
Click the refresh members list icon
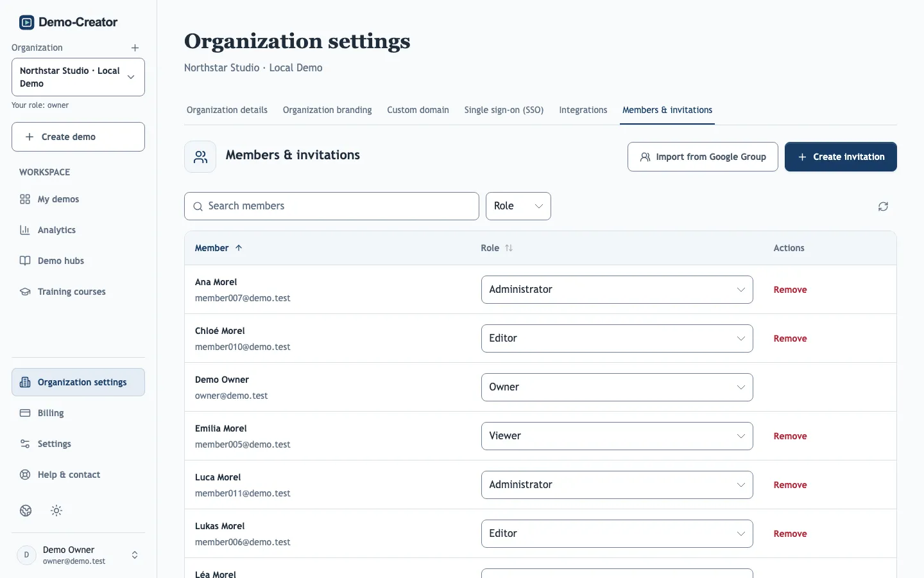[x=883, y=206]
